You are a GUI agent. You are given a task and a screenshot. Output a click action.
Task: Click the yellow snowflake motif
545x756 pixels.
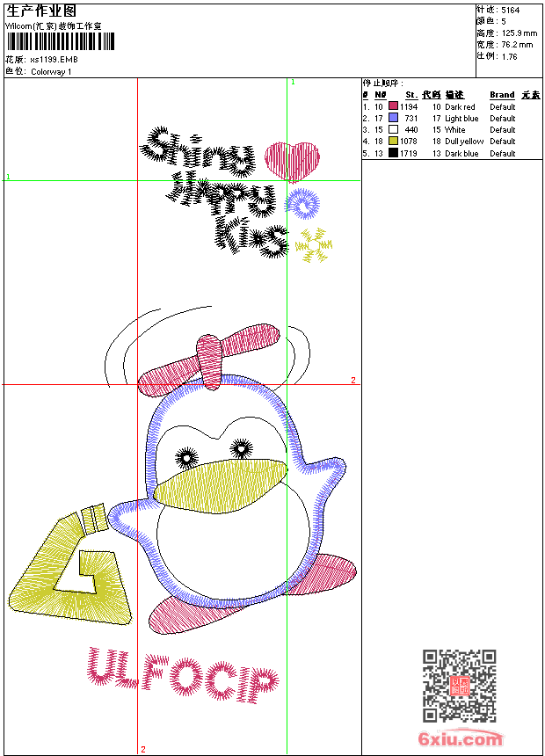314,245
